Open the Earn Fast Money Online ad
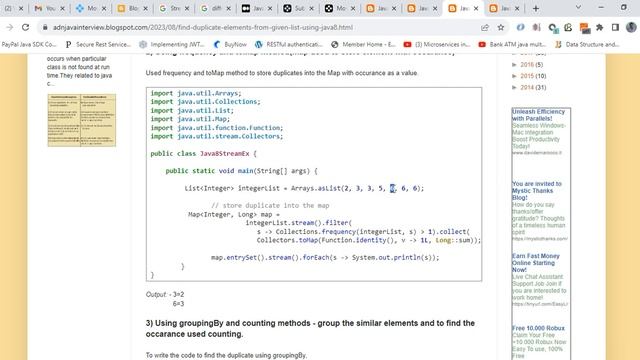The height and width of the screenshot is (360, 640). [536, 263]
